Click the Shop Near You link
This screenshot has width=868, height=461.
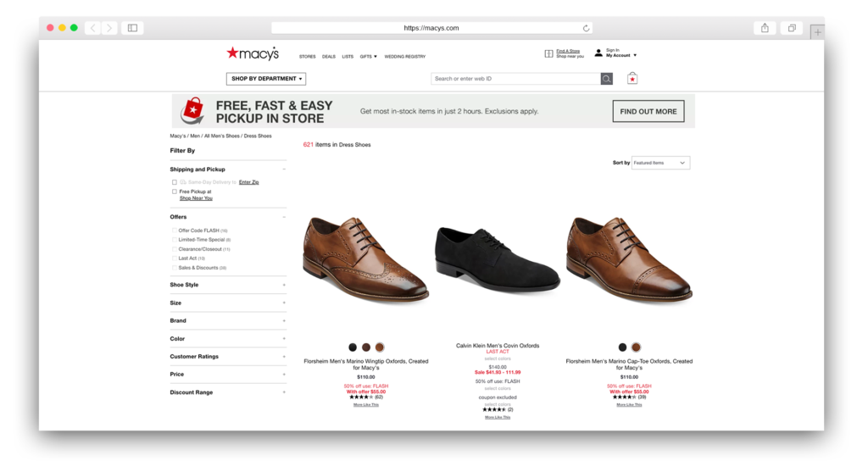(x=196, y=198)
